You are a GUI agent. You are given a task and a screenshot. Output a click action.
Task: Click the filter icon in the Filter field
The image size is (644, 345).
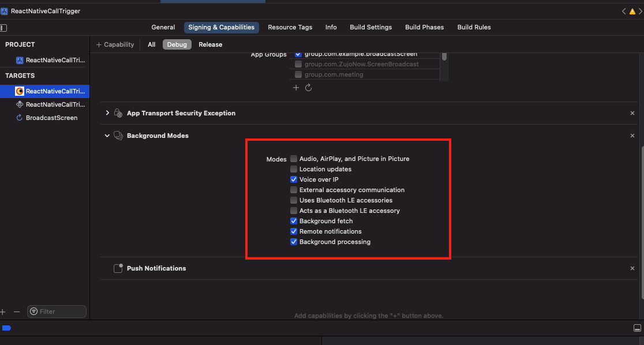[x=33, y=312]
